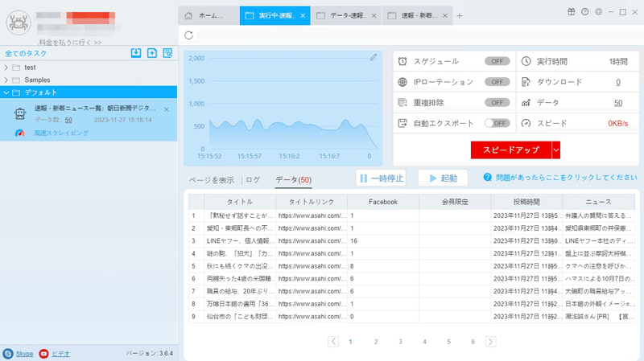Click the search task icon

tap(167, 53)
